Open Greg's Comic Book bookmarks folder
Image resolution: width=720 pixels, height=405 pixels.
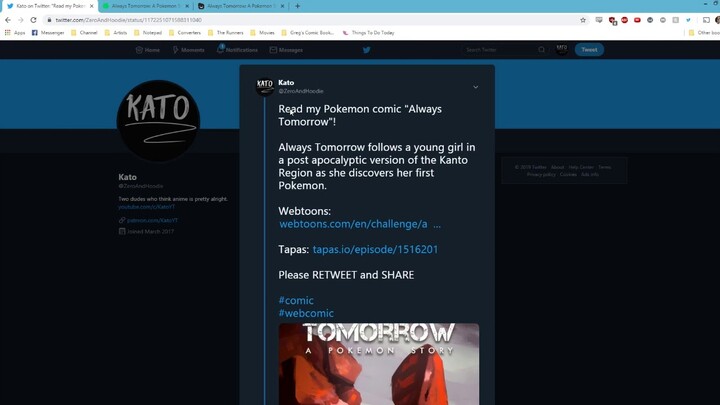click(307, 33)
